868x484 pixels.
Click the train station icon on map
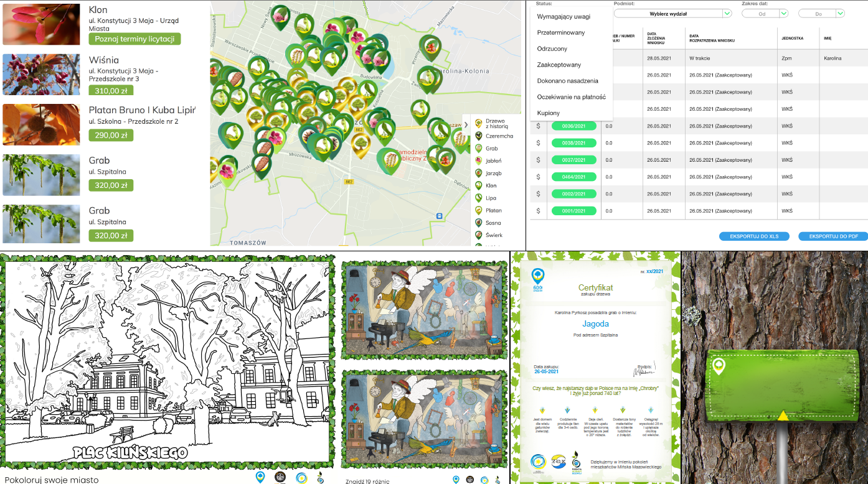440,216
